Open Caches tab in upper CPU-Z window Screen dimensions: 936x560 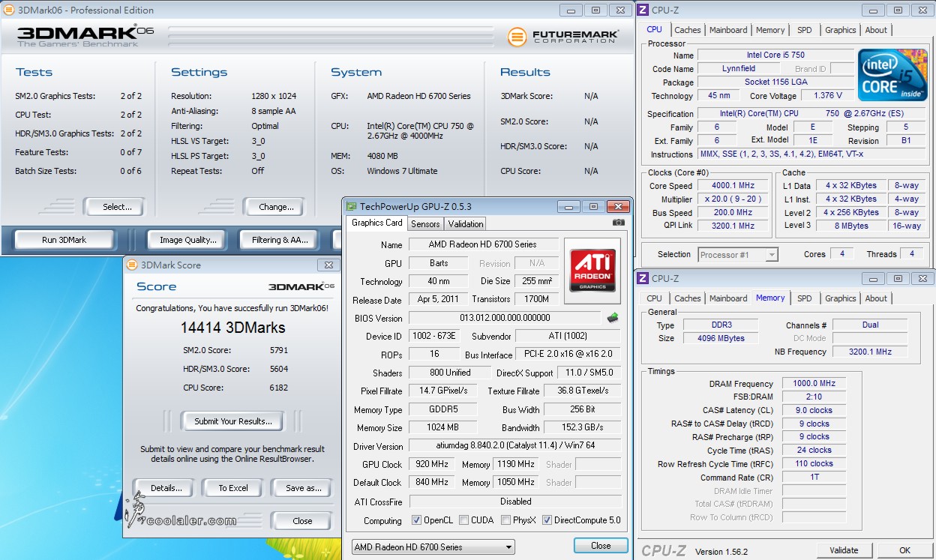pyautogui.click(x=687, y=30)
